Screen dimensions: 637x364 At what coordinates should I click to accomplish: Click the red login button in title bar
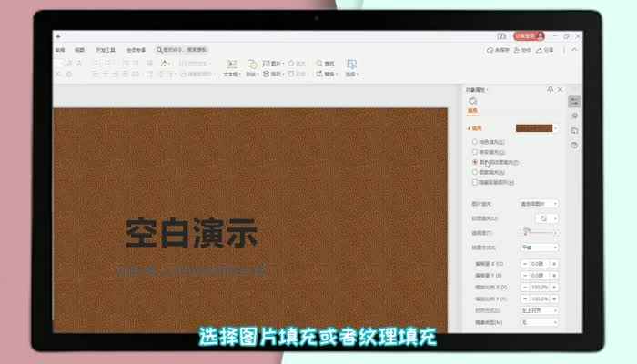529,36
